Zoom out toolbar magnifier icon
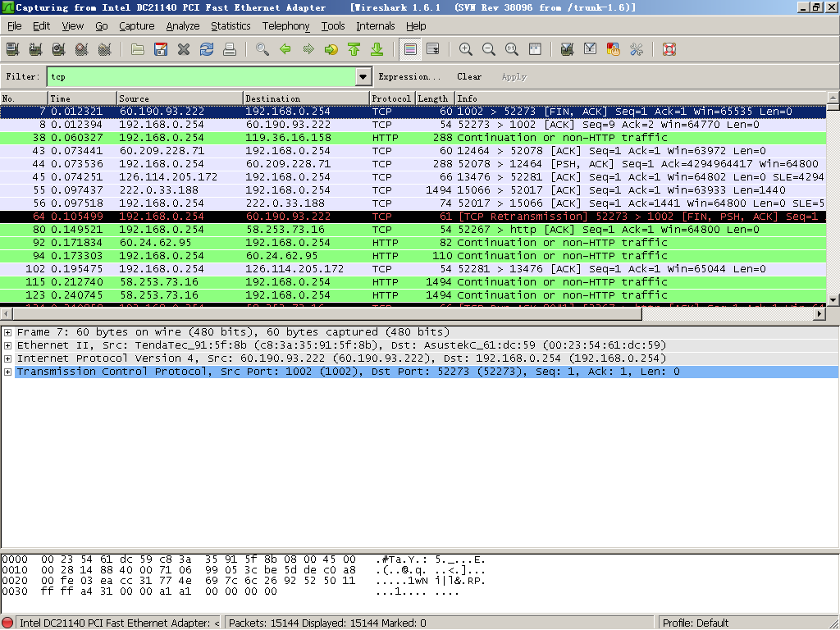 tap(489, 50)
